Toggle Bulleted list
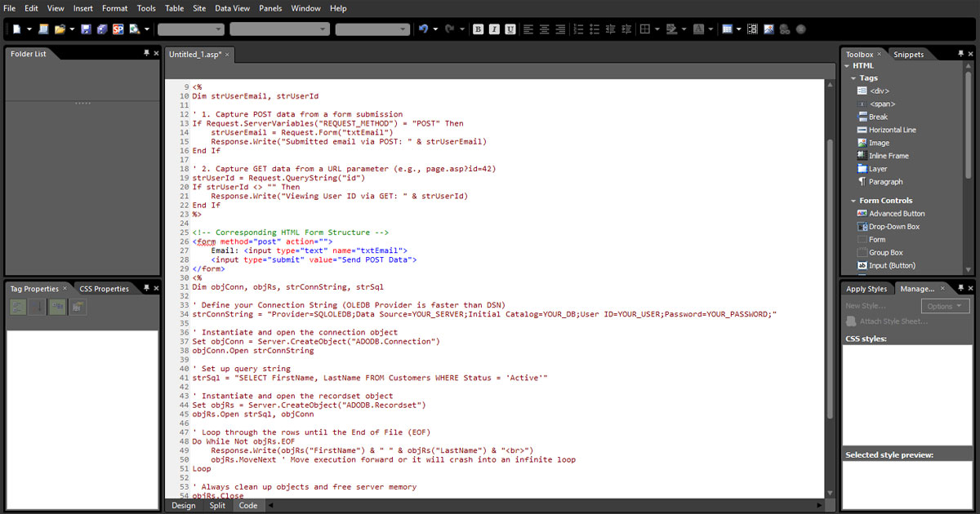This screenshot has width=980, height=514. tap(595, 29)
